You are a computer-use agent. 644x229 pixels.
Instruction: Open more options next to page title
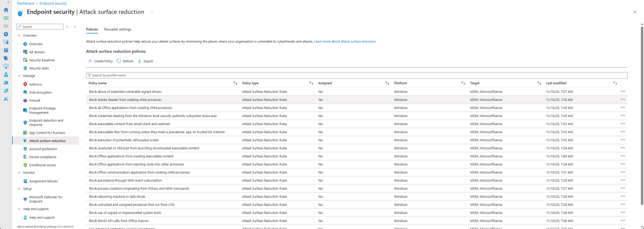[152, 11]
